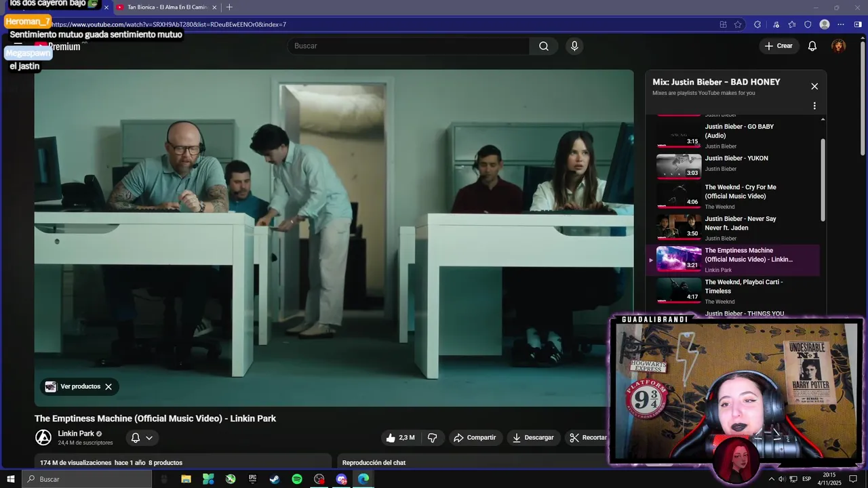Screen dimensions: 868x488
Task: Play Justin Bieber - YUKON from the mix
Action: [x=732, y=166]
